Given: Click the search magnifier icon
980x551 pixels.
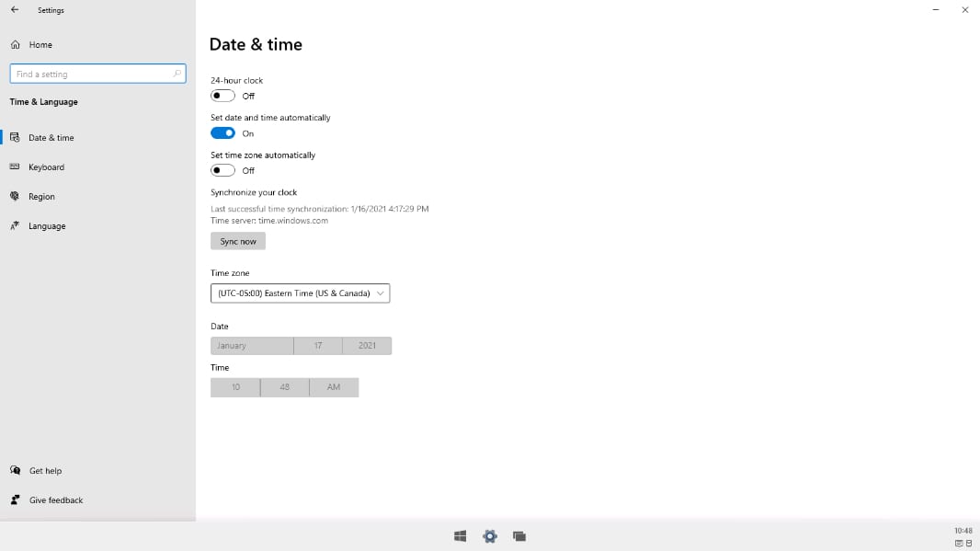Looking at the screenshot, I should 177,74.
